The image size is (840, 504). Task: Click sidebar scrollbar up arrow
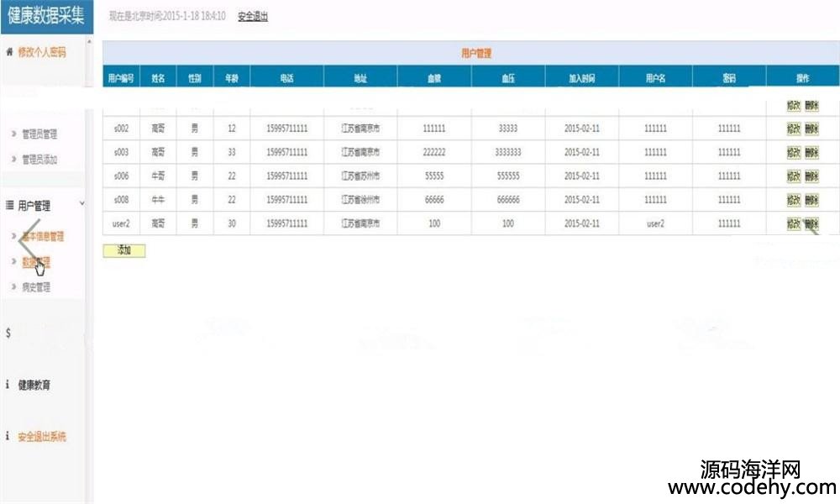click(89, 41)
